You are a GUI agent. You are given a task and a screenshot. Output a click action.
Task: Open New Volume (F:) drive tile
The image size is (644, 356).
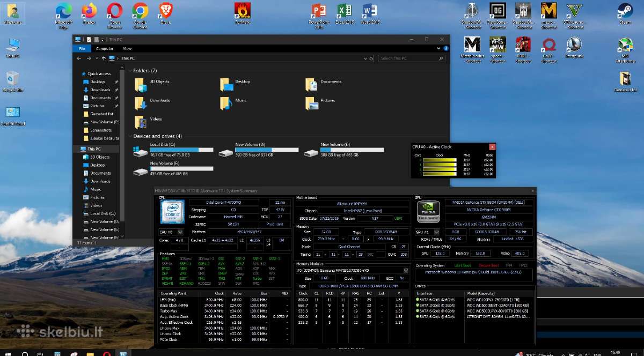(x=173, y=168)
